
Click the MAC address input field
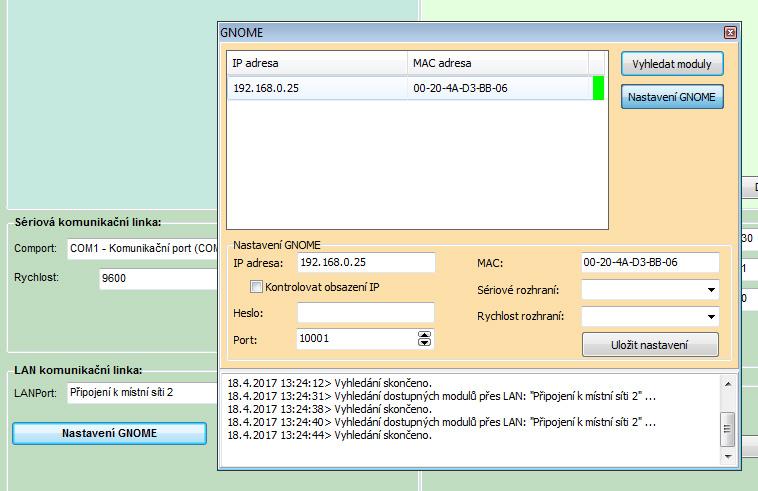click(650, 262)
